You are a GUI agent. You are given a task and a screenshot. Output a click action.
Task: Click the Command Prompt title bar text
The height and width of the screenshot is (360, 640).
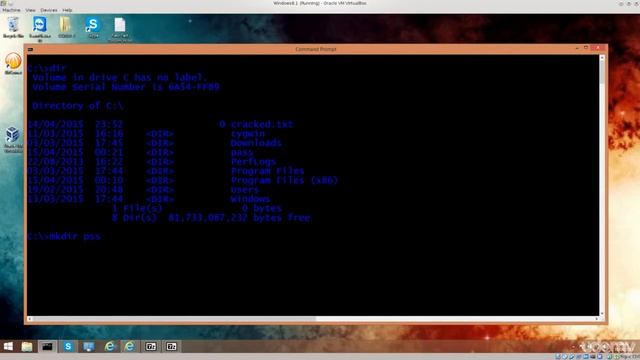[316, 49]
